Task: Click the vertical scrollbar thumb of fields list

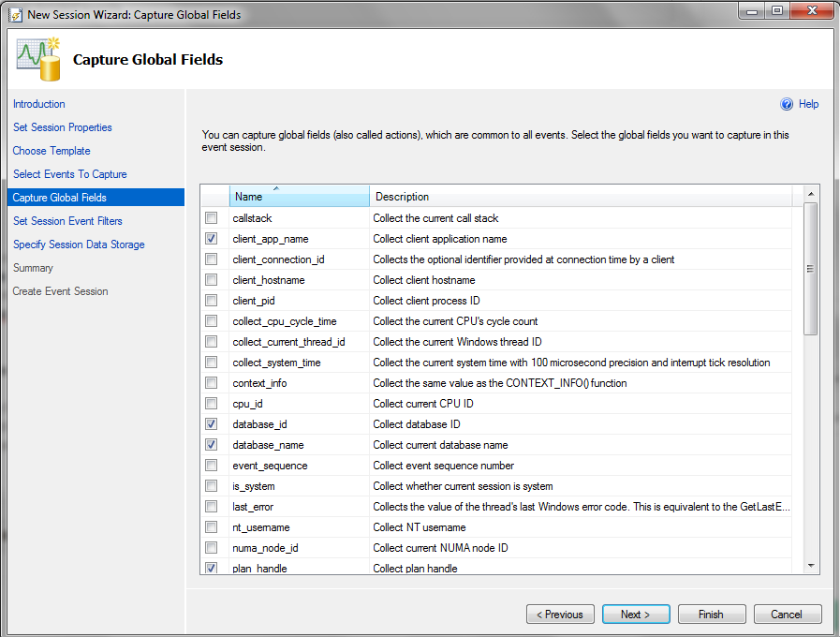Action: click(811, 269)
